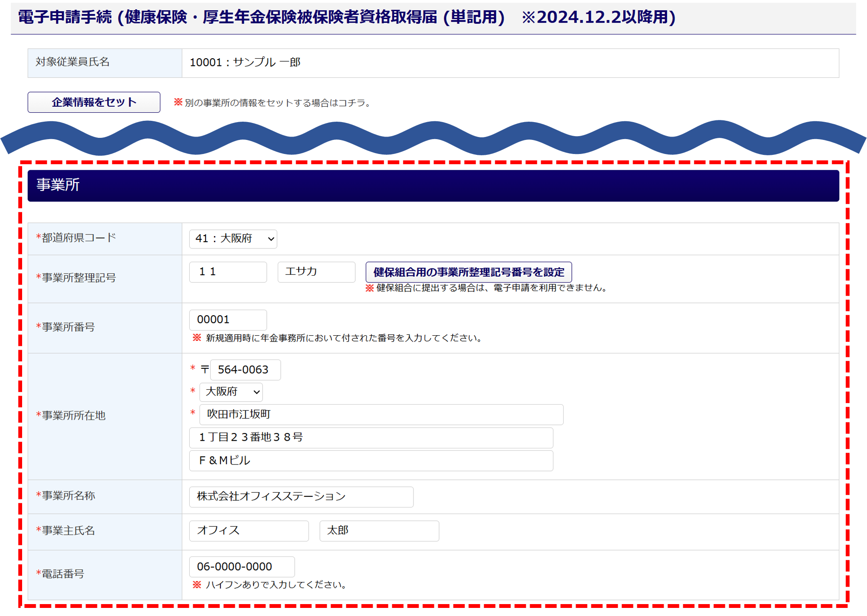Click the 対象従業員氏名 label cell
Screen dimensions: 867x616
[105, 63]
